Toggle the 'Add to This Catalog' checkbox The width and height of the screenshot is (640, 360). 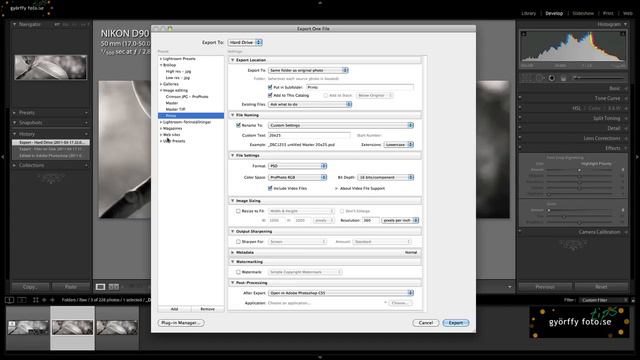(x=270, y=95)
